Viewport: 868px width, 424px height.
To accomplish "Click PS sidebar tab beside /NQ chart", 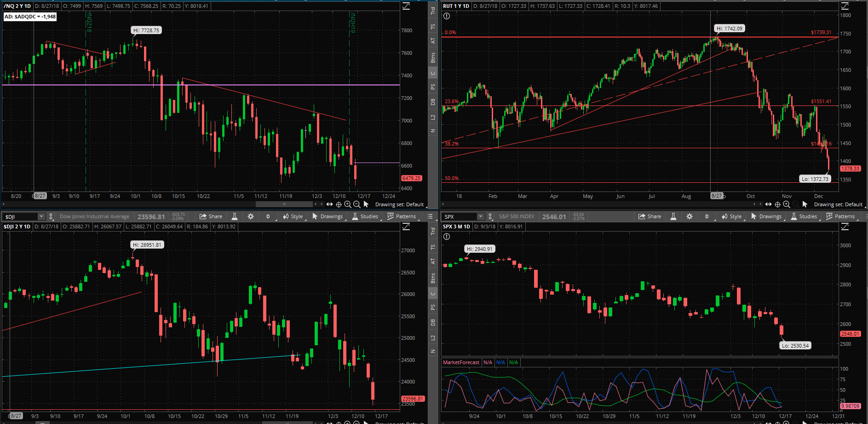I will [x=433, y=87].
